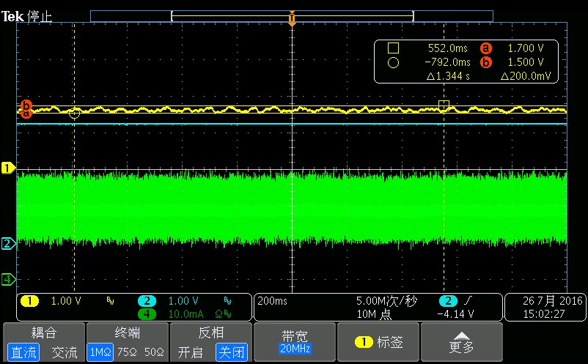This screenshot has height=364, width=588.
Task: Click the circle cursor icon in readout
Action: [x=393, y=62]
